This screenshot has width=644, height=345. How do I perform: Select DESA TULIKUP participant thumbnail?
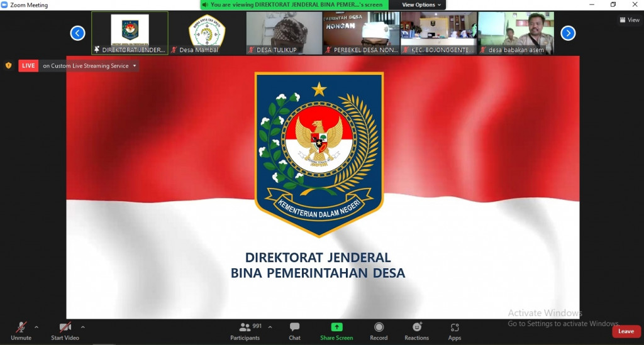coord(284,33)
